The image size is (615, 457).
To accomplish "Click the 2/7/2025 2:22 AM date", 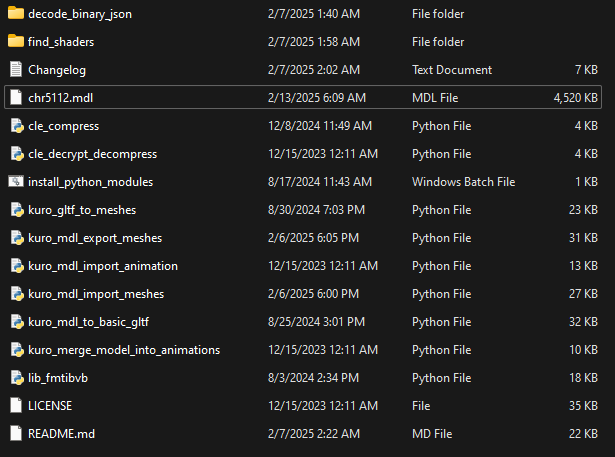I will tap(314, 434).
